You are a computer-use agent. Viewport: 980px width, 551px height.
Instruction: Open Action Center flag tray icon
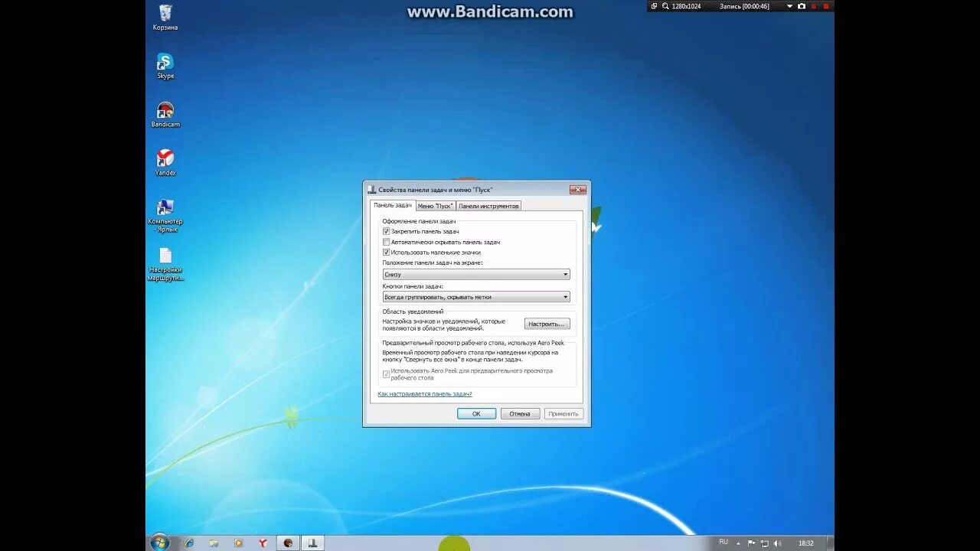[x=751, y=543]
